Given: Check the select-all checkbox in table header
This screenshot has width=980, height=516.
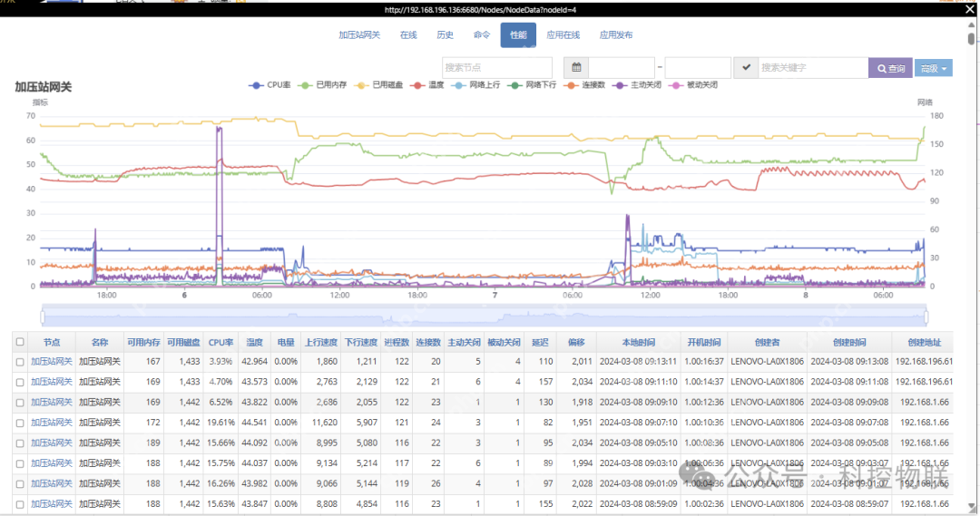Looking at the screenshot, I should pos(20,342).
